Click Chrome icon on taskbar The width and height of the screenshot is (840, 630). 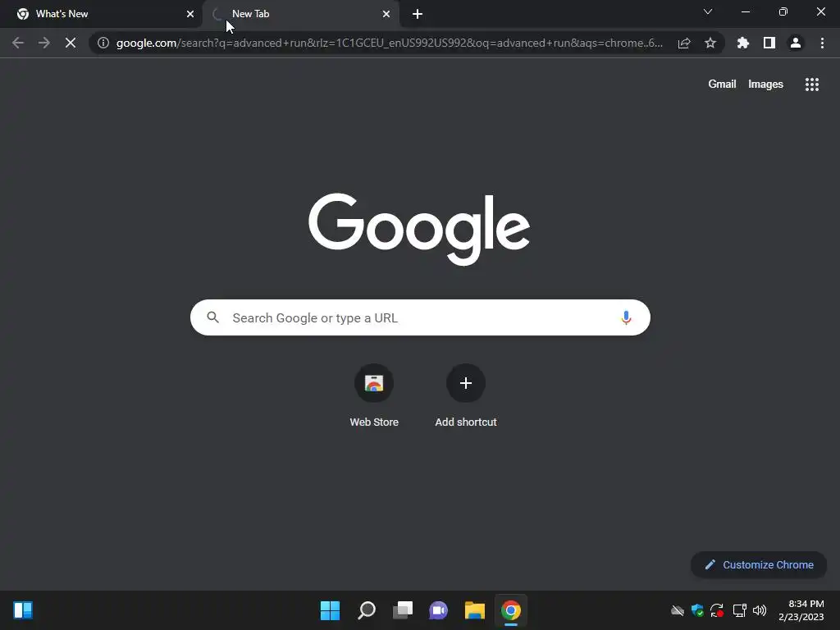pyautogui.click(x=511, y=610)
